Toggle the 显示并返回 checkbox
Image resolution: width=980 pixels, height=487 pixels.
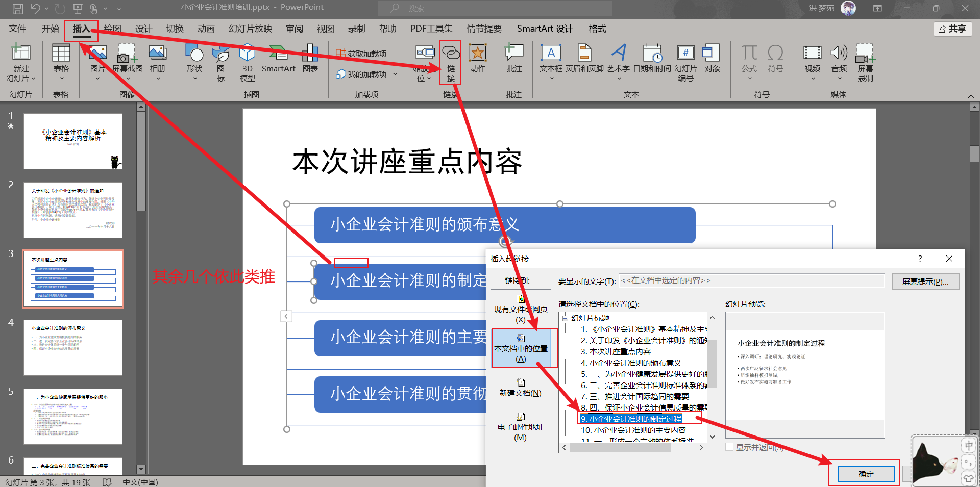pos(730,447)
